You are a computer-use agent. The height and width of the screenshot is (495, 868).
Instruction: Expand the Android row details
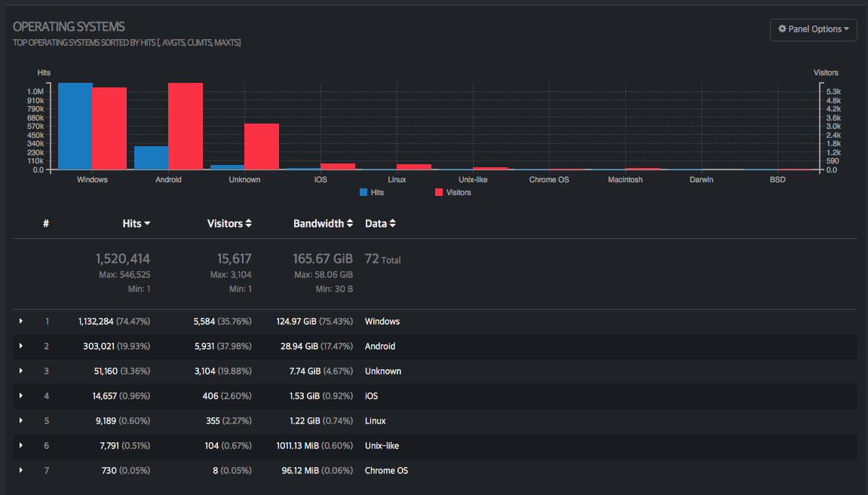point(21,346)
